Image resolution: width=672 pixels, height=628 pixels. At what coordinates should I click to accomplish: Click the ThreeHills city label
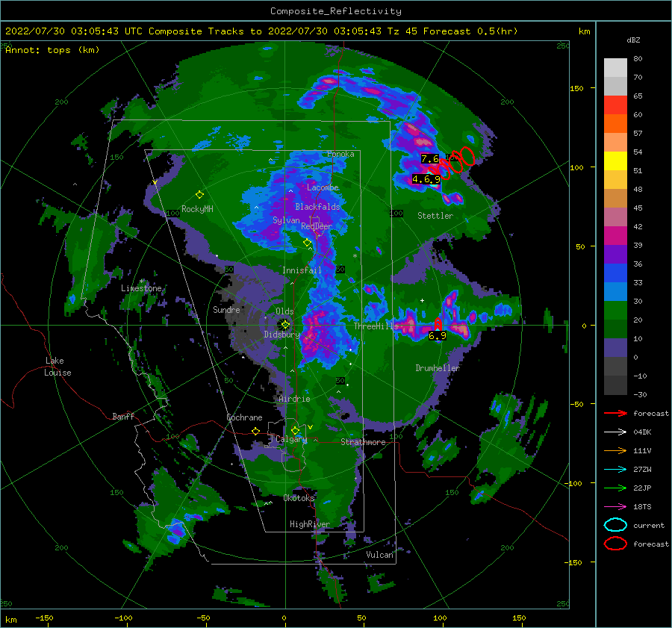point(376,326)
